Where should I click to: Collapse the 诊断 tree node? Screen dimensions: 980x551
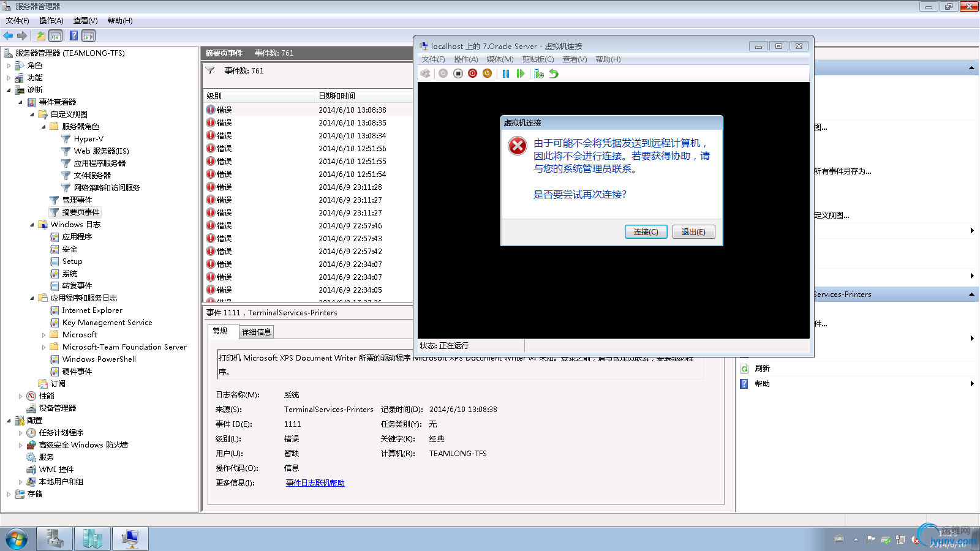click(x=9, y=90)
